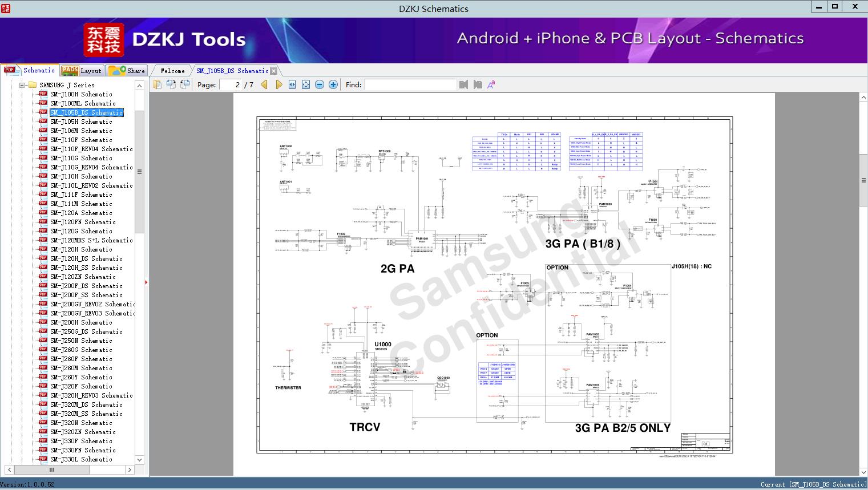Viewport: 868px width, 490px height.
Task: Click tree panel scroll down arrow
Action: [139, 460]
